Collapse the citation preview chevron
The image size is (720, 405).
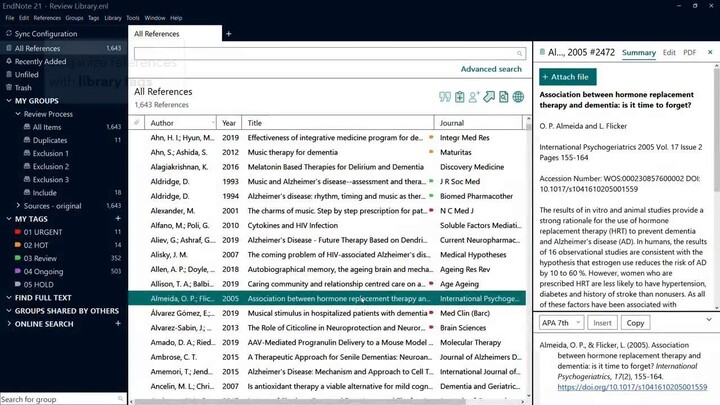point(709,319)
